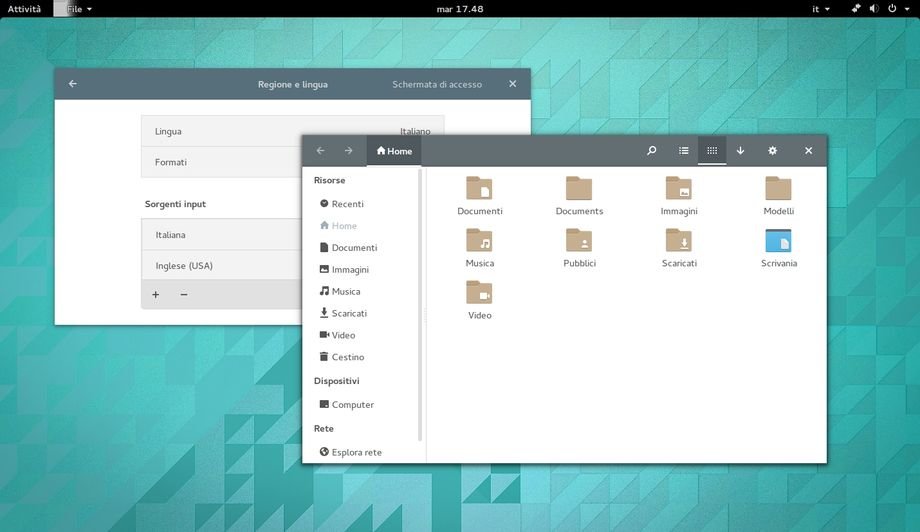Open the view options down-arrow menu
Viewport: 920px width, 532px height.
click(x=741, y=151)
